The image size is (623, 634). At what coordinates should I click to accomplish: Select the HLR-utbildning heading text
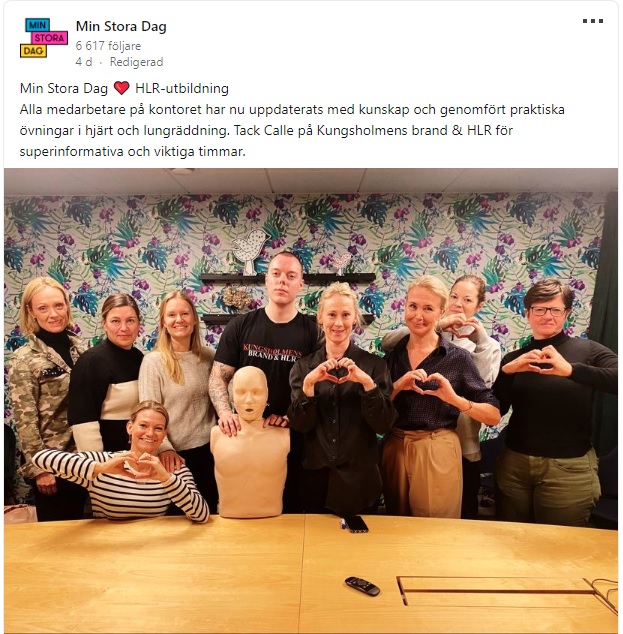(182, 88)
